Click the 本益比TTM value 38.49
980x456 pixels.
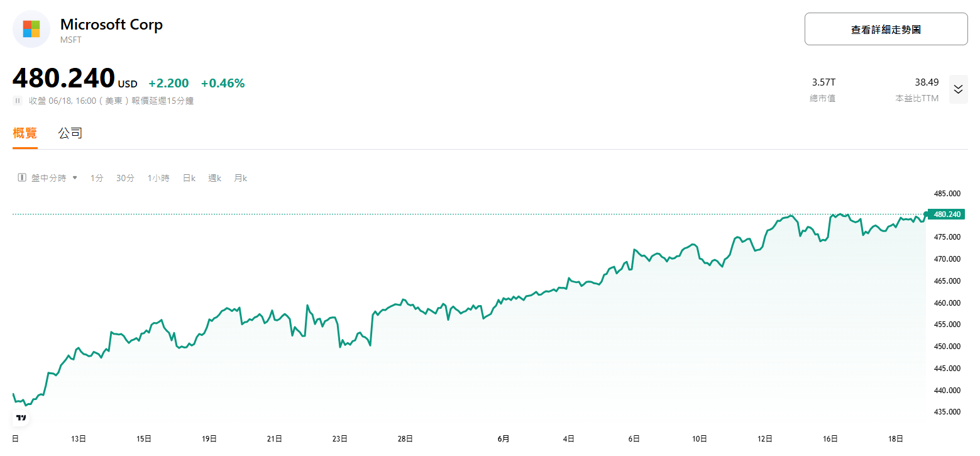click(927, 82)
